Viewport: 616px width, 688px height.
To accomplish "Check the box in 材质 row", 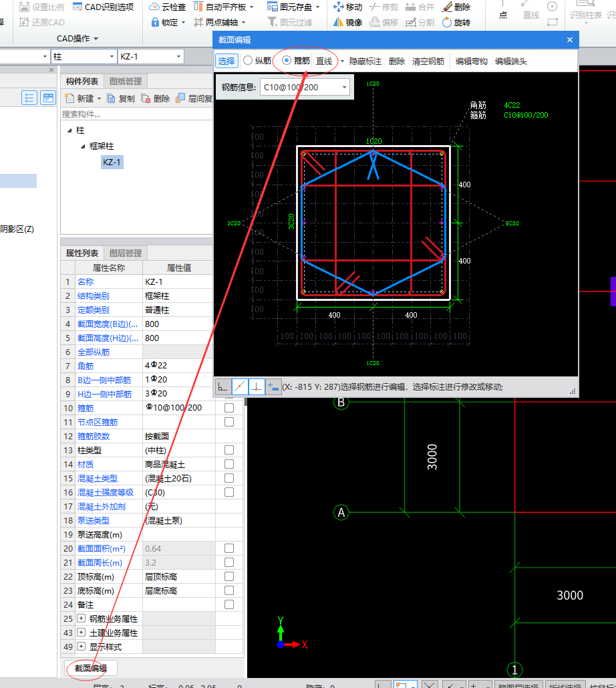I will pyautogui.click(x=229, y=464).
